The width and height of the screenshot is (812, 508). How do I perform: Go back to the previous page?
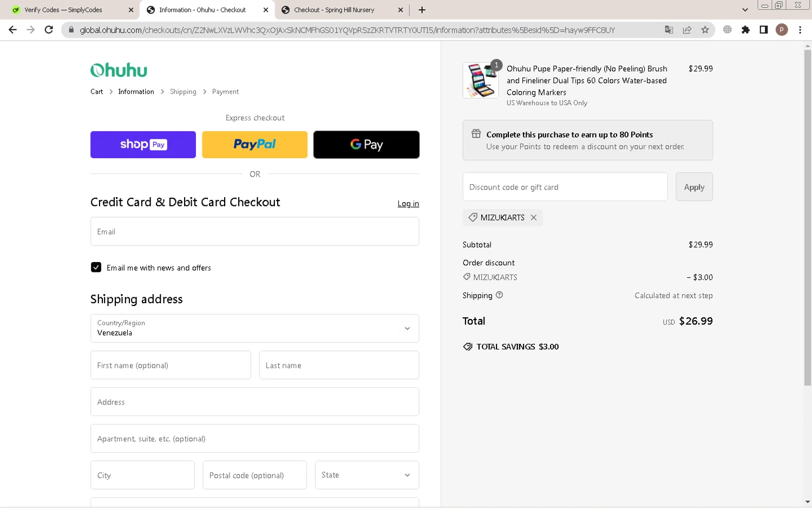click(x=12, y=30)
